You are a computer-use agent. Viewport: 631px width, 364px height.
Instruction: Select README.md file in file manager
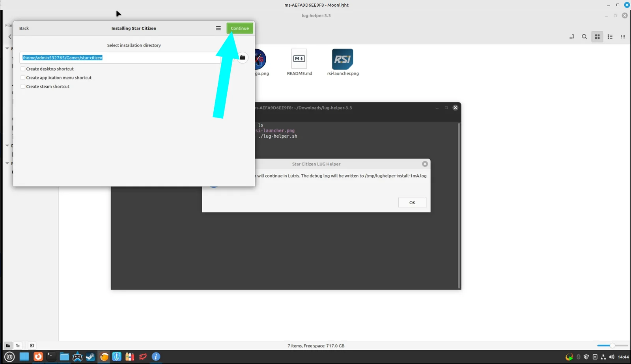click(299, 62)
